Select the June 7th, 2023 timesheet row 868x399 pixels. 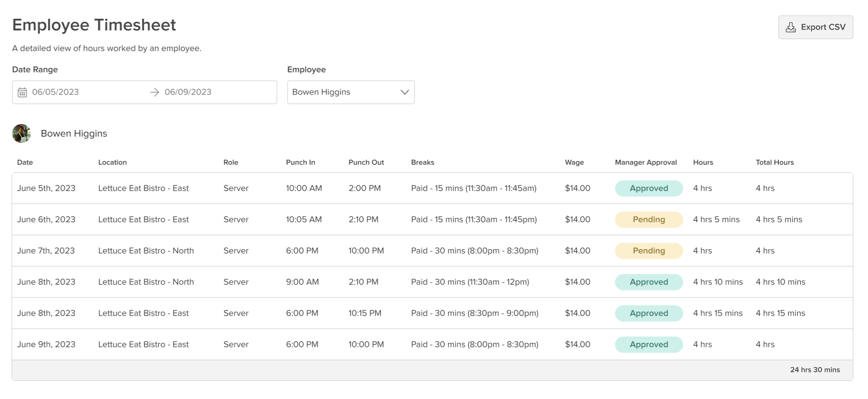pos(46,251)
